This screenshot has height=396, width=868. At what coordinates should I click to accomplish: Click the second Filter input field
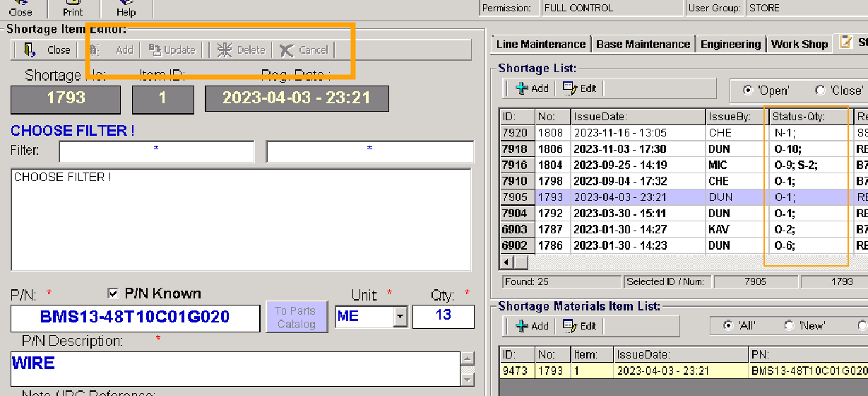370,152
